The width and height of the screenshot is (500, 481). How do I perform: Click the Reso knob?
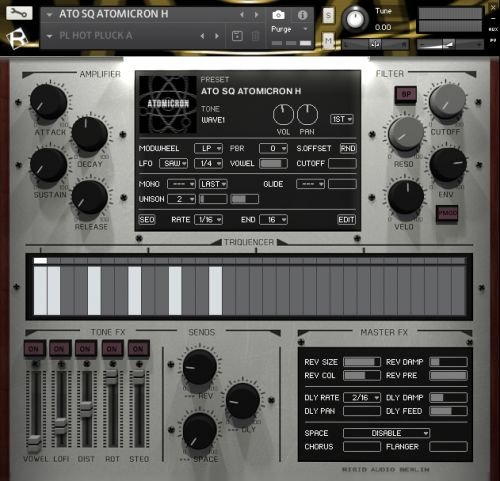coord(406,134)
